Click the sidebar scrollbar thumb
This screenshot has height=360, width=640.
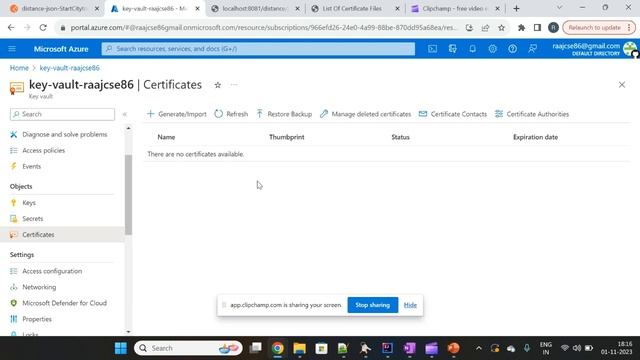(129, 195)
